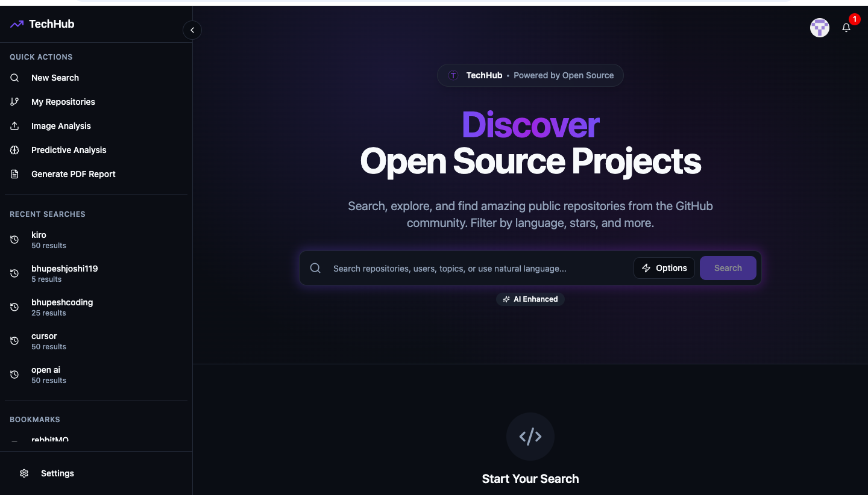
Task: Go to Image Analysis
Action: 96,126
